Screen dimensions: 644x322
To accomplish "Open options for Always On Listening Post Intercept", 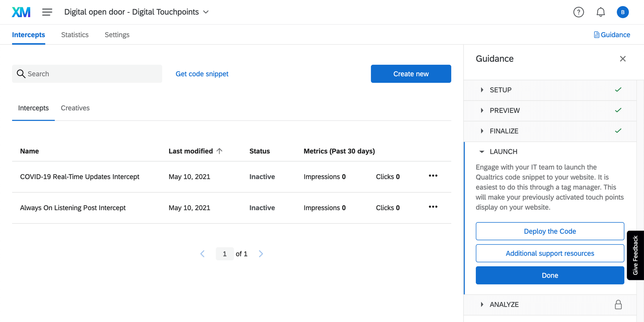I will [x=433, y=207].
